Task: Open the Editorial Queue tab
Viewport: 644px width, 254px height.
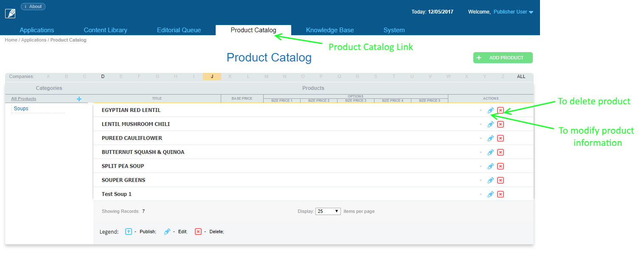Action: pos(179,30)
